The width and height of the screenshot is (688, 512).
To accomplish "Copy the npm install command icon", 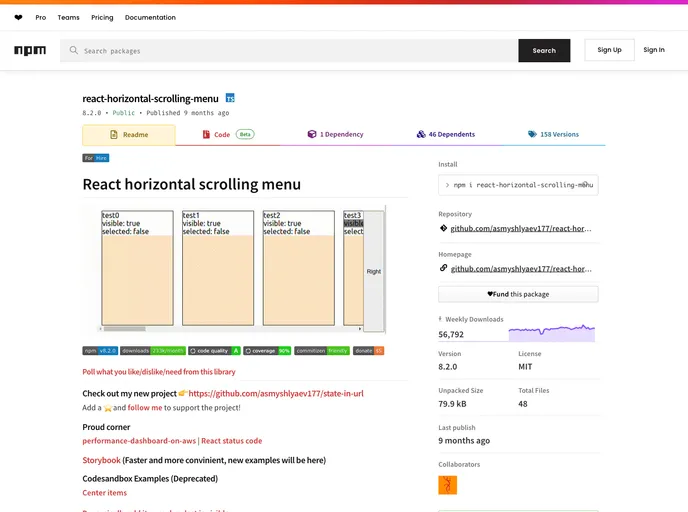I will click(585, 185).
